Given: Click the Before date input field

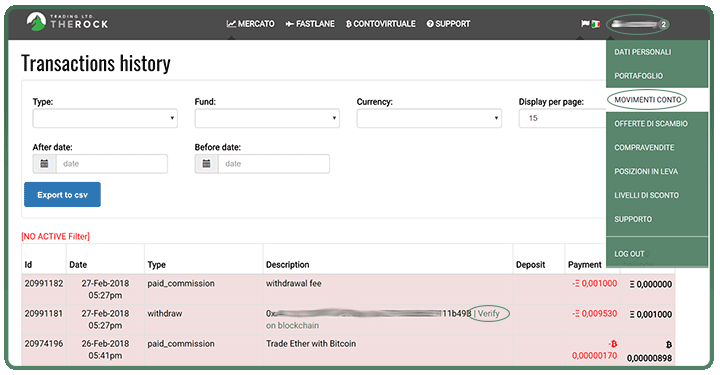Looking at the screenshot, I should click(274, 164).
